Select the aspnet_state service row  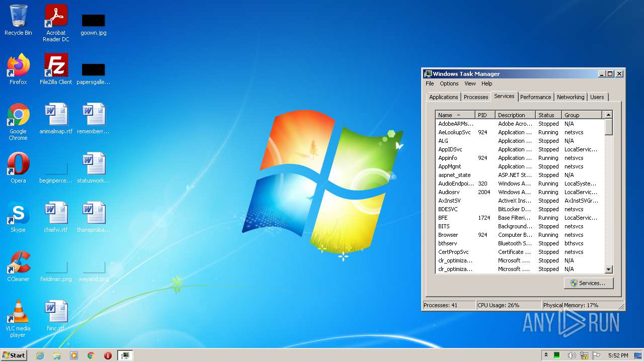click(x=520, y=175)
